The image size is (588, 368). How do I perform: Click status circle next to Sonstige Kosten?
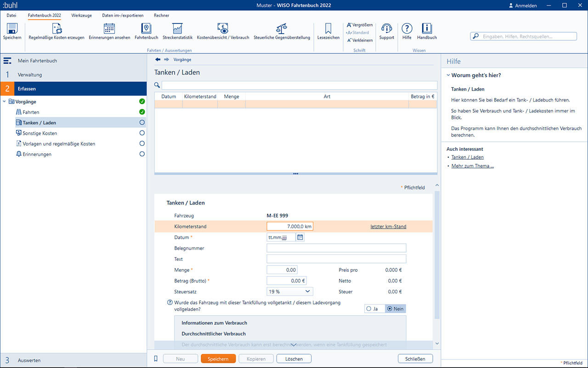click(142, 133)
